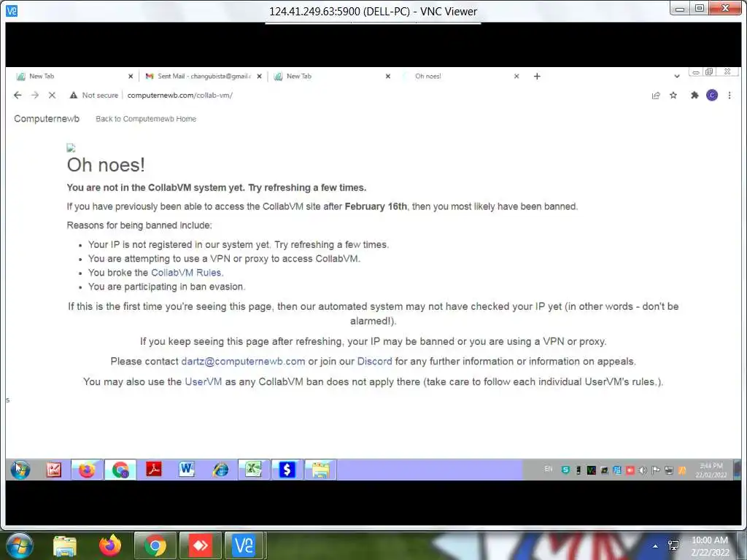The image size is (747, 560).
Task: Stop page loading with the X button
Action: coord(52,96)
